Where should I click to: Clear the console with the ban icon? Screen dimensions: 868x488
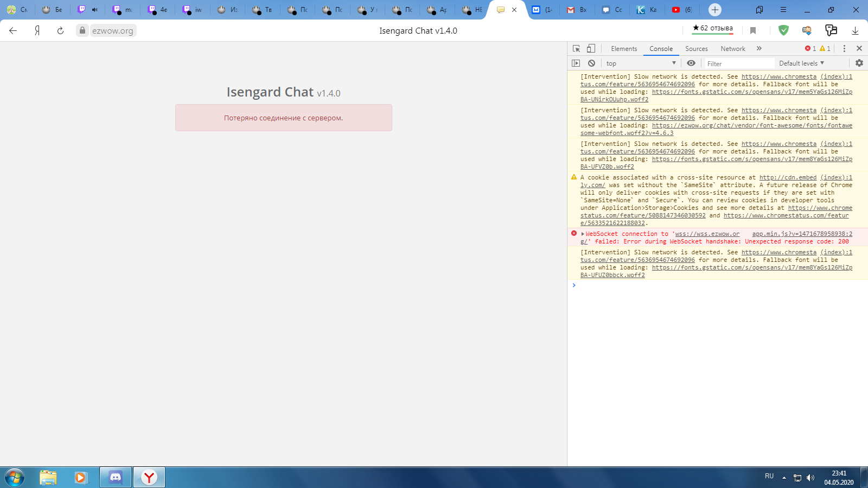tap(591, 63)
